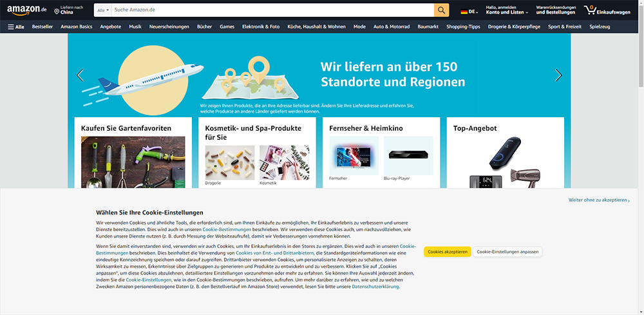
Task: Click the Amazon.de logo
Action: tap(26, 10)
